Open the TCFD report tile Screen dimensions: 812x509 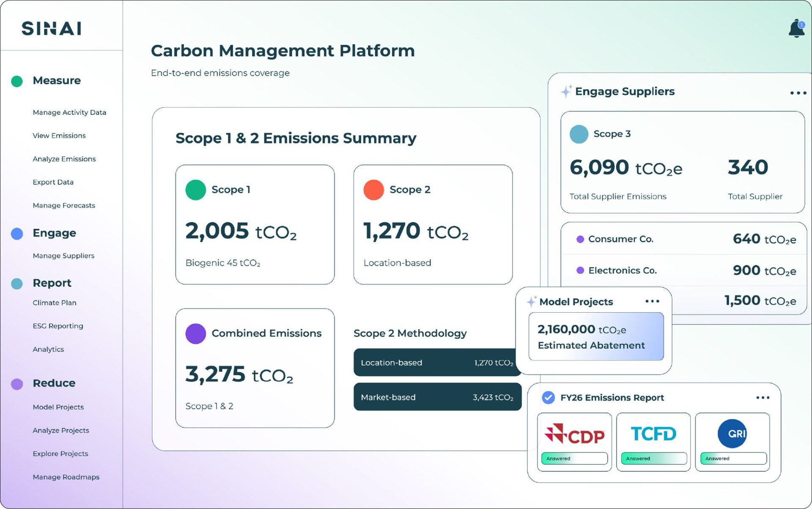coord(653,442)
